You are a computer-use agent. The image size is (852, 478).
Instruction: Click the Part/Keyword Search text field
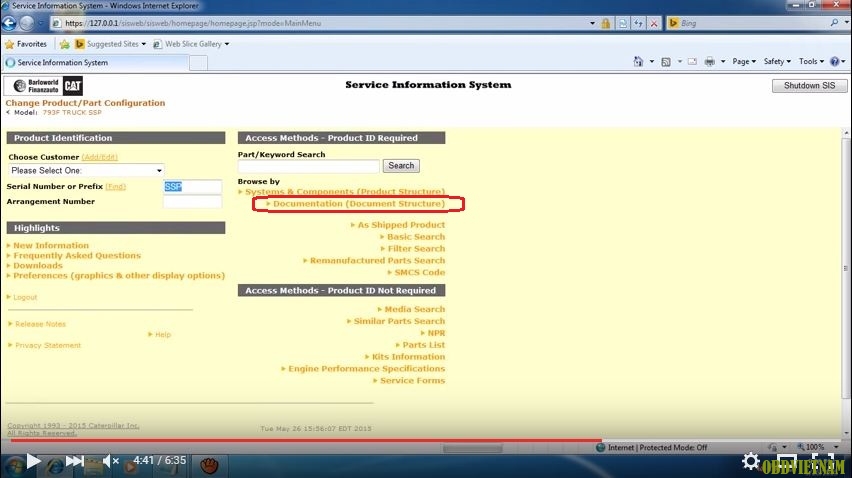click(308, 166)
